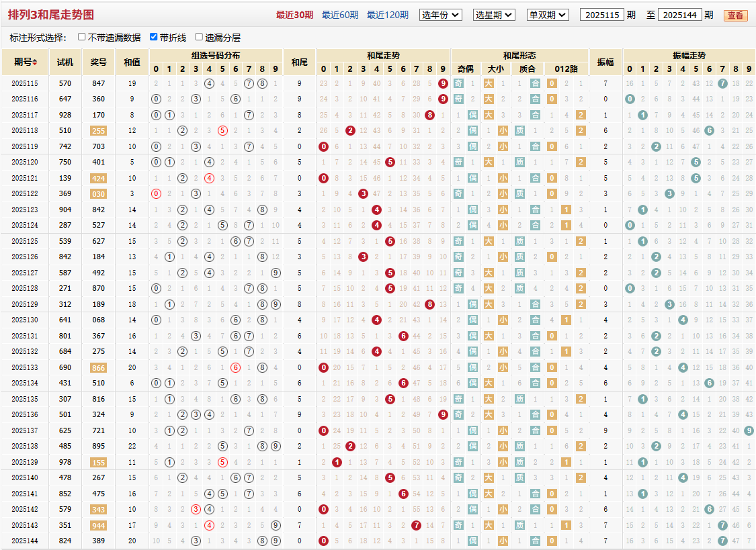This screenshot has height=550, width=756.
Task: Click teal amplitude ball 5 in row 2025120
Action: click(696, 163)
